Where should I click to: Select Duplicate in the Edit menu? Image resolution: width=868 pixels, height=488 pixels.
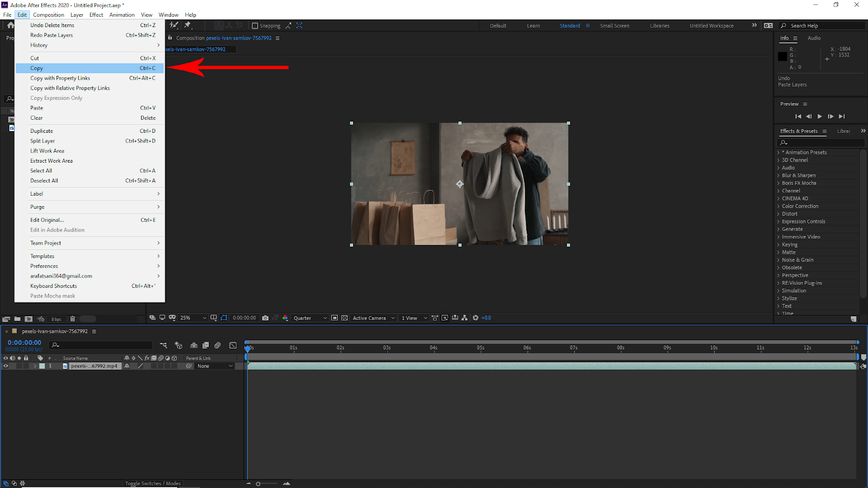42,131
